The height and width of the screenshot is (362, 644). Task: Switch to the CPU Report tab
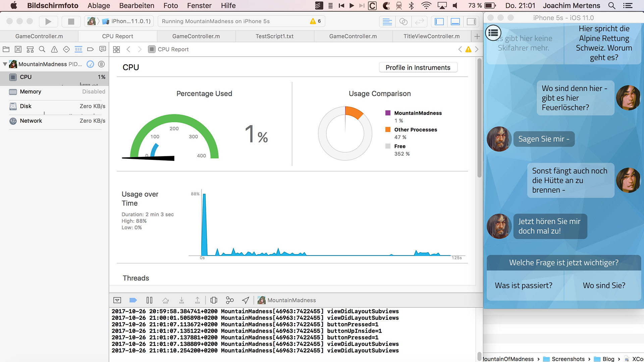pos(117,36)
